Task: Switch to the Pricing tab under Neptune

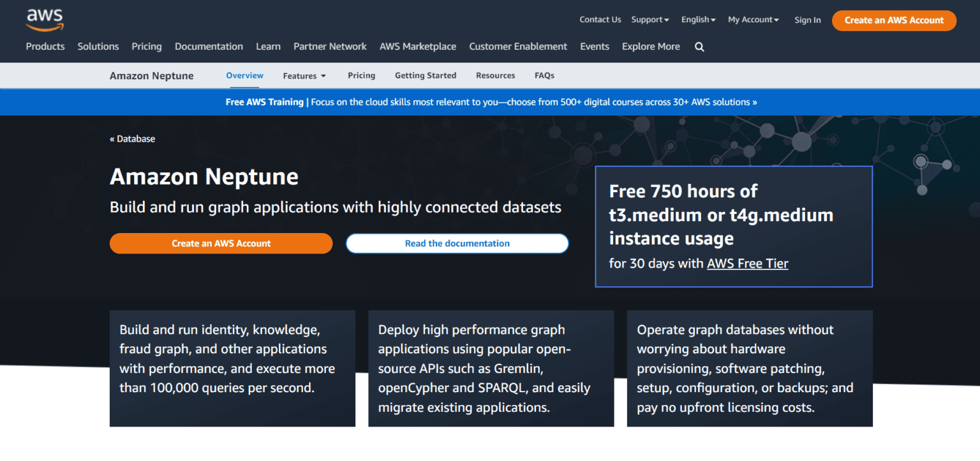Action: click(361, 75)
